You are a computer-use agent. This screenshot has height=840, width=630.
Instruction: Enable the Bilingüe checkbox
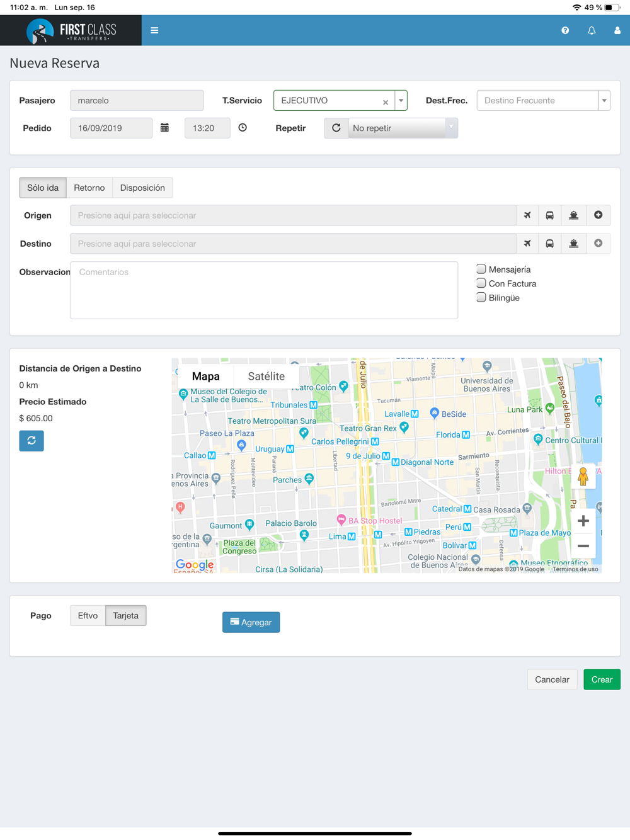pyautogui.click(x=481, y=297)
